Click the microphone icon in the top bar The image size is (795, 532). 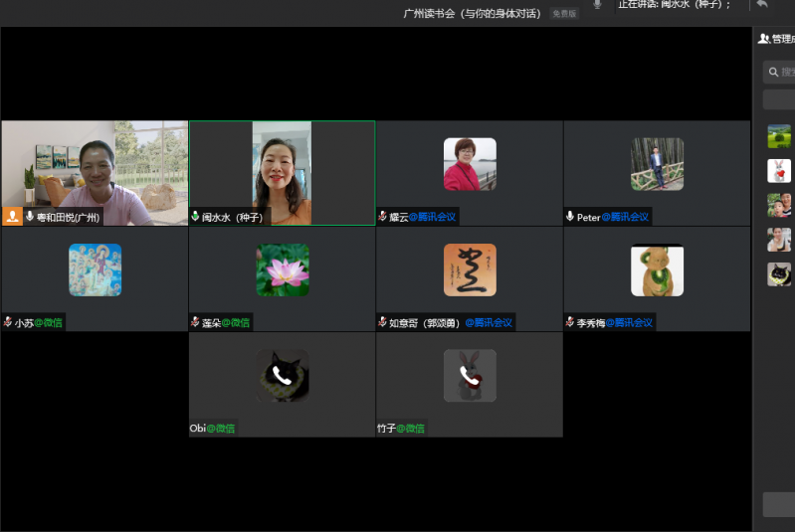(x=597, y=5)
